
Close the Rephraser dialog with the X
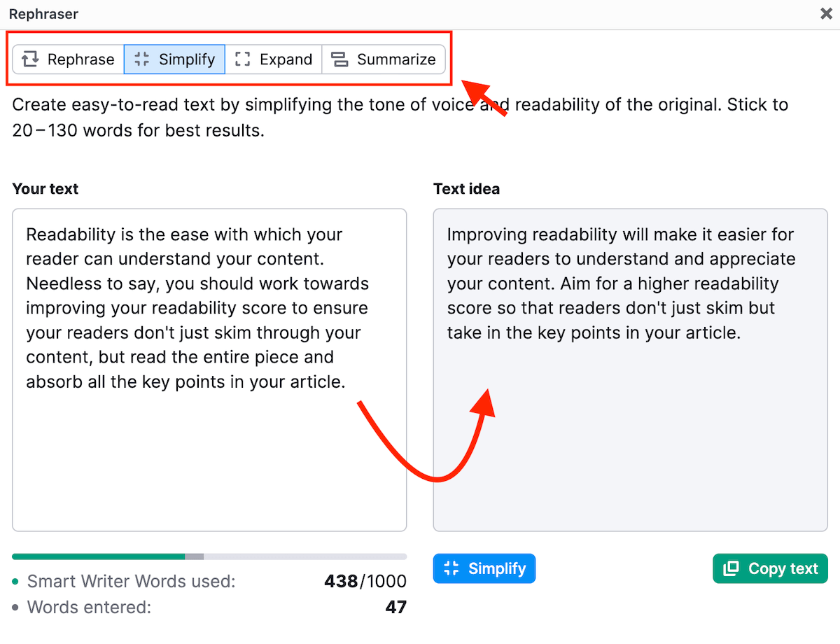[826, 14]
